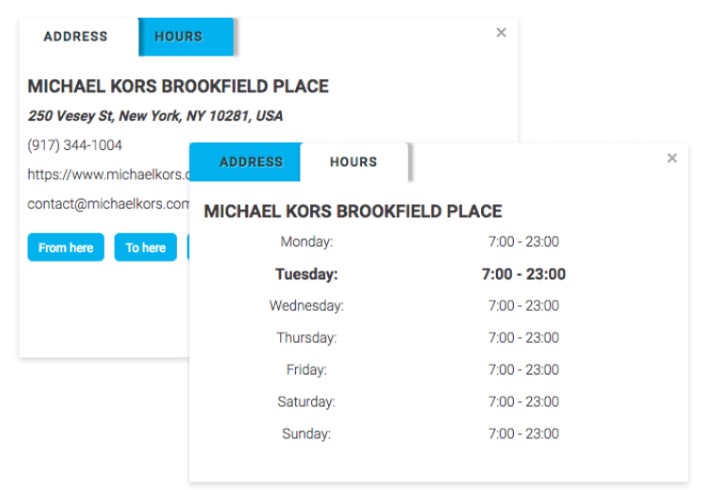Viewport: 707px width, 490px height.
Task: Select Hours tab above the weekly schedule
Action: [354, 162]
